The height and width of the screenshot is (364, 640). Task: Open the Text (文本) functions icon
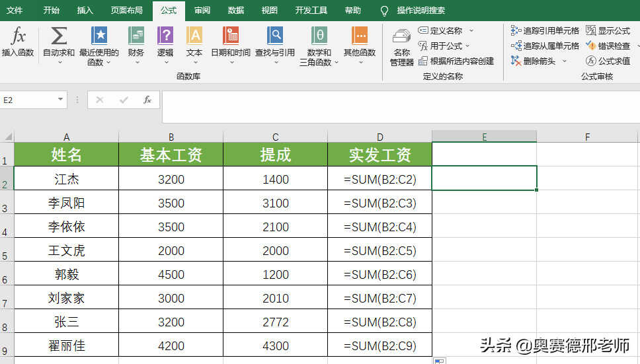coord(194,36)
